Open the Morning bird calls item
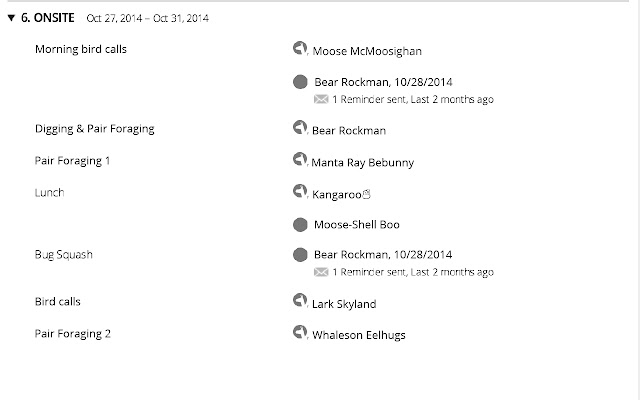 tap(81, 49)
